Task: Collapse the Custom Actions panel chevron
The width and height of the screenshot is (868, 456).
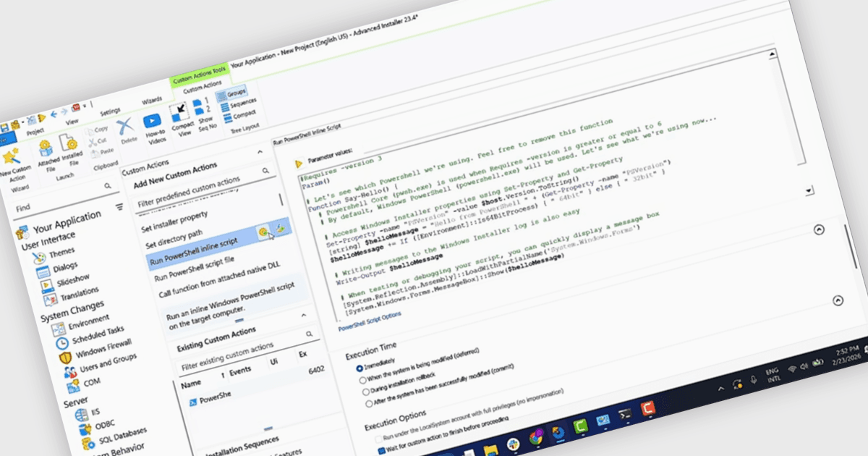Action: pos(260,153)
